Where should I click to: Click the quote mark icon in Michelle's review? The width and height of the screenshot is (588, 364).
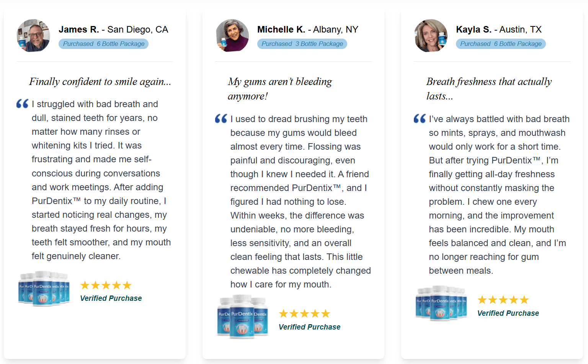pyautogui.click(x=221, y=119)
